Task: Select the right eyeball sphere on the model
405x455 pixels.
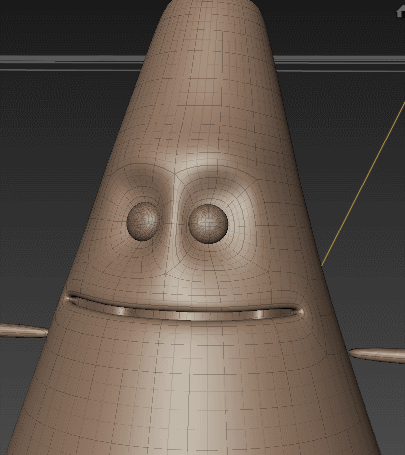Action: [x=208, y=224]
